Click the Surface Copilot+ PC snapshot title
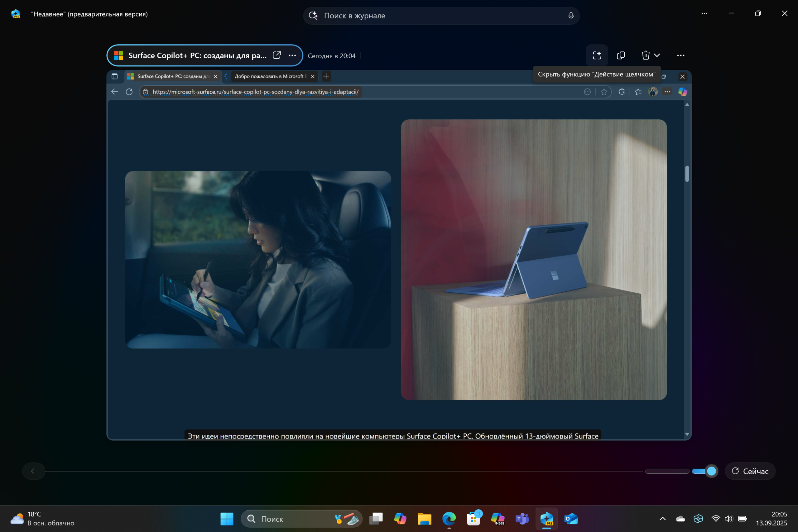 pos(197,55)
